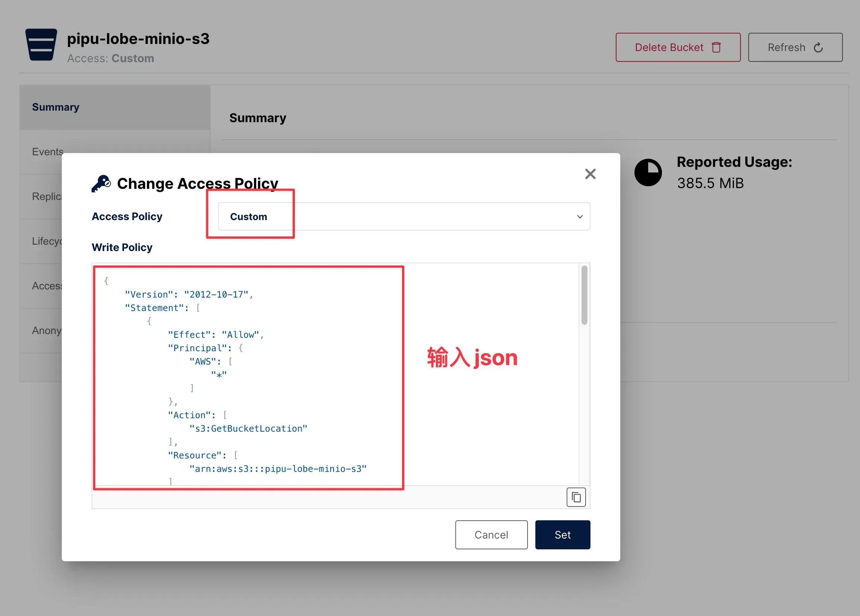Open the Access Policy dropdown chevron

[580, 217]
